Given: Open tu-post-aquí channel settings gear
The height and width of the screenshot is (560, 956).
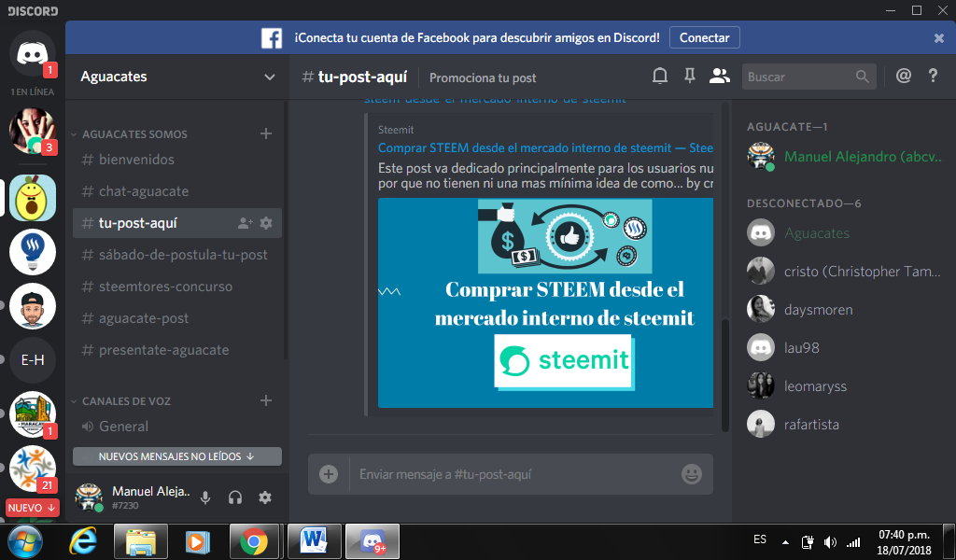Looking at the screenshot, I should [266, 223].
